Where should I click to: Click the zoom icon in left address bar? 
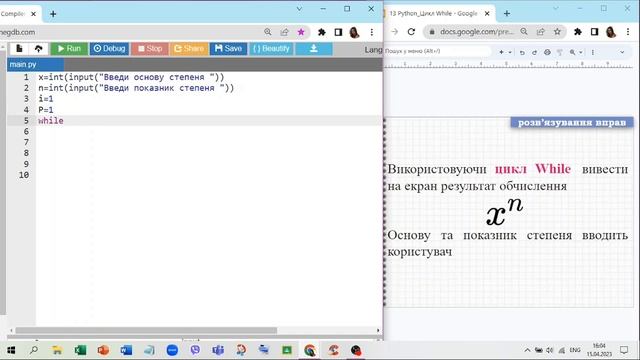[x=267, y=32]
